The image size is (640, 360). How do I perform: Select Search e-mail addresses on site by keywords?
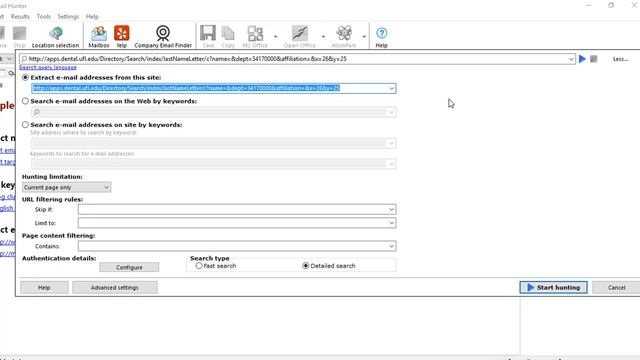pos(25,124)
